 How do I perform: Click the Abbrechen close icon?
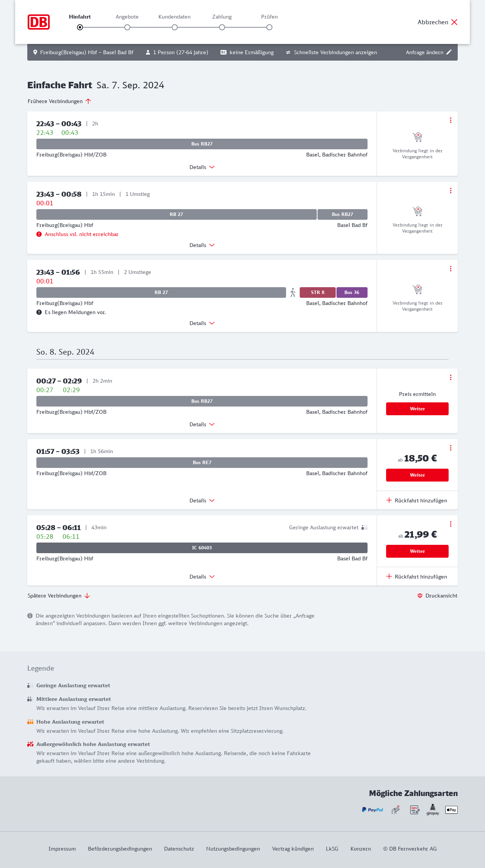(x=454, y=22)
